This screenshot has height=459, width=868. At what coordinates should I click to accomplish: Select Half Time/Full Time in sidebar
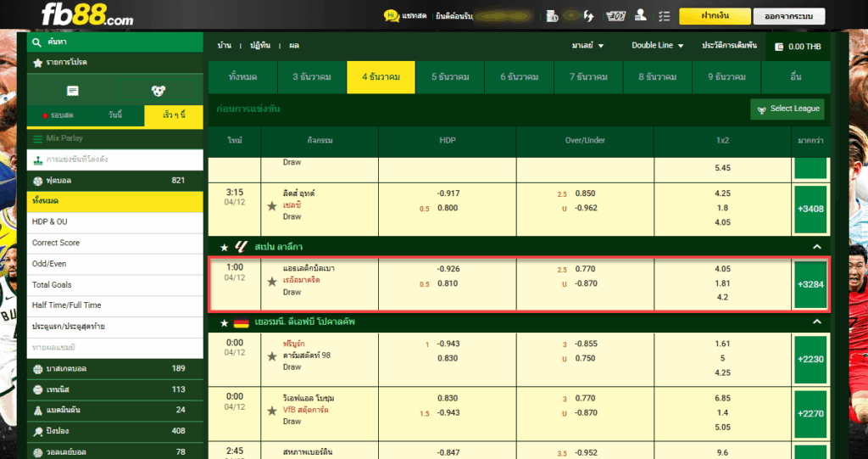(114, 305)
